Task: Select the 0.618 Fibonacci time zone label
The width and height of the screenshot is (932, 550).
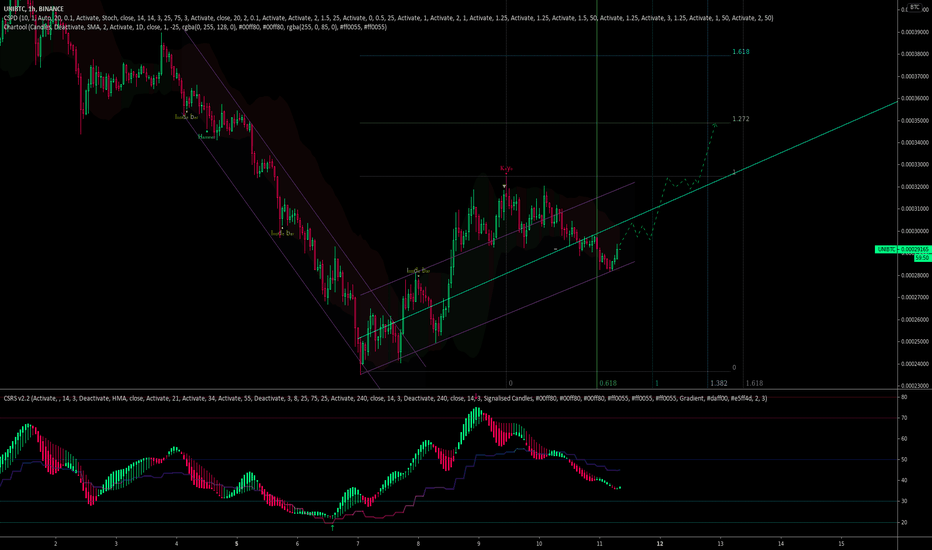Action: pos(607,384)
